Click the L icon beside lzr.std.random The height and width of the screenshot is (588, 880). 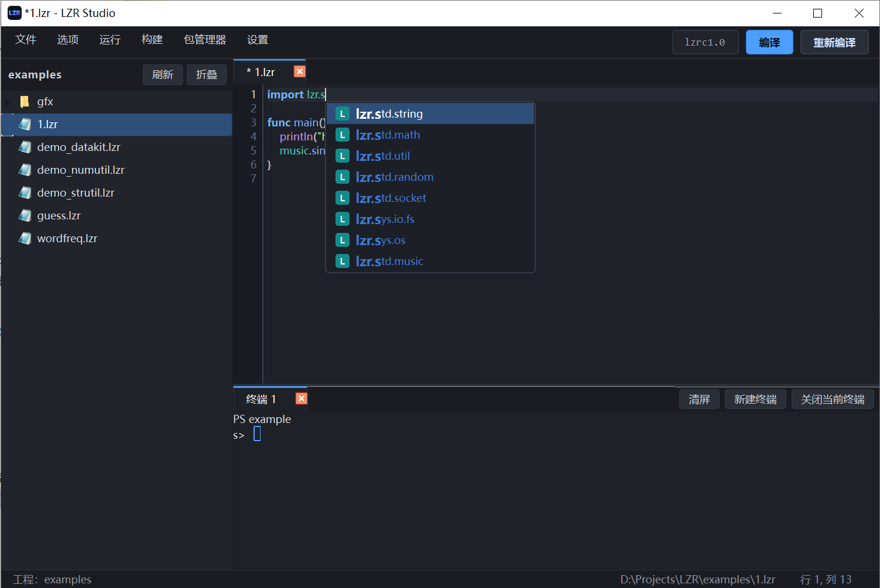pos(343,177)
